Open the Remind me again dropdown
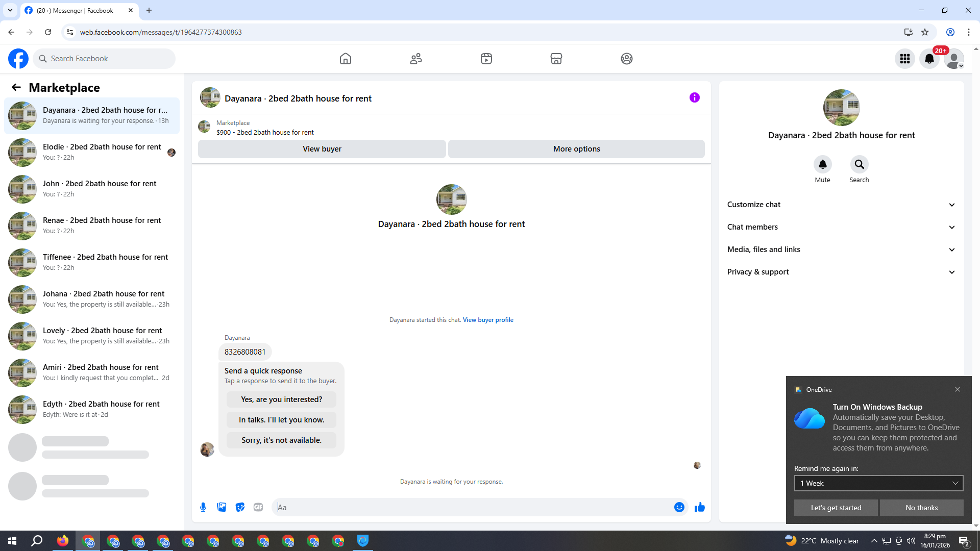The image size is (980, 551). [878, 483]
